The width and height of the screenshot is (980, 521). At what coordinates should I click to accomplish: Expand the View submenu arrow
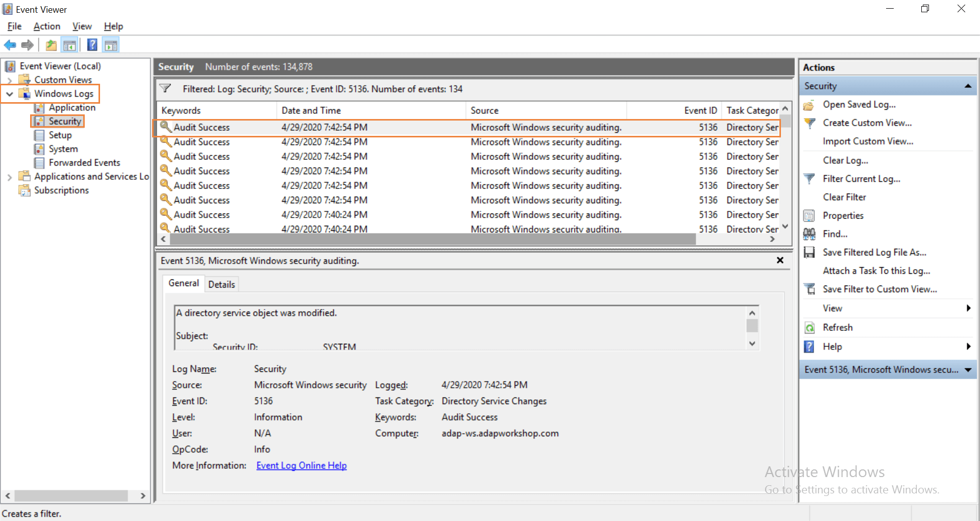point(968,308)
